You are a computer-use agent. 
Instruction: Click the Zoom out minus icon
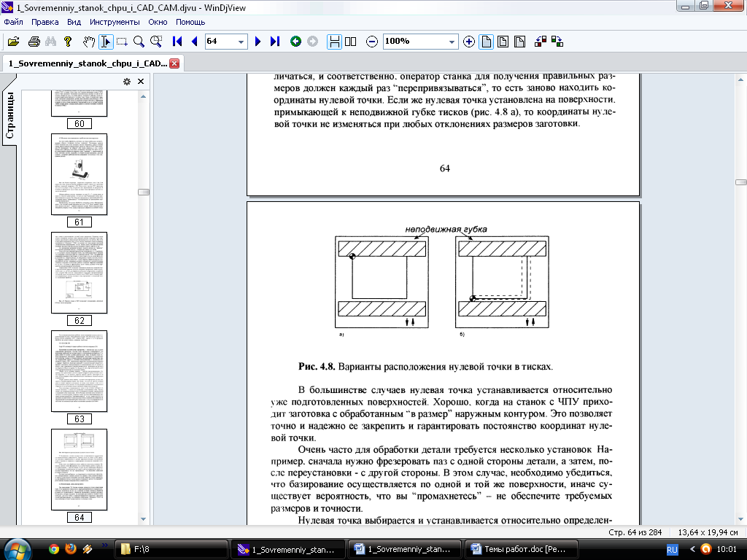tap(372, 42)
